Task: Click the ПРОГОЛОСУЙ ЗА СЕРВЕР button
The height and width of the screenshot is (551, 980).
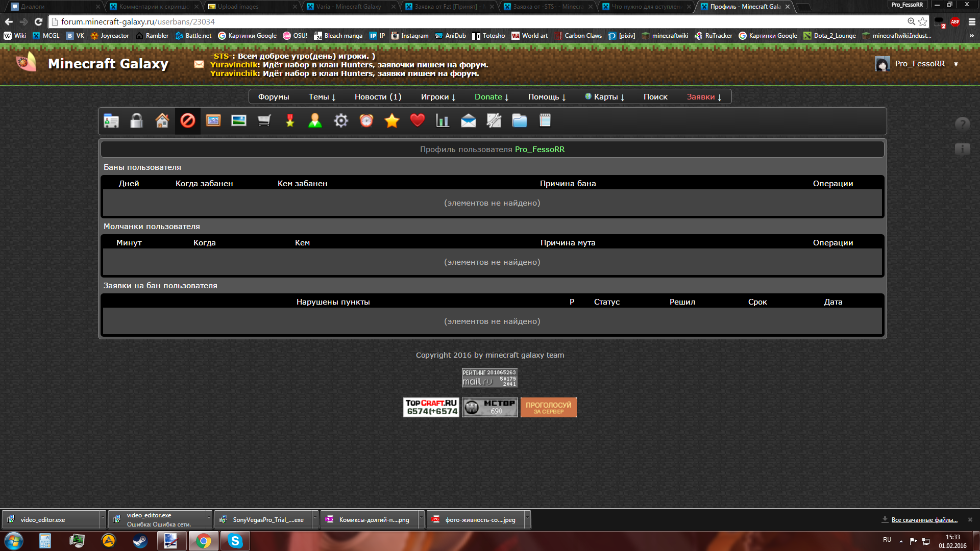Action: [x=548, y=408]
